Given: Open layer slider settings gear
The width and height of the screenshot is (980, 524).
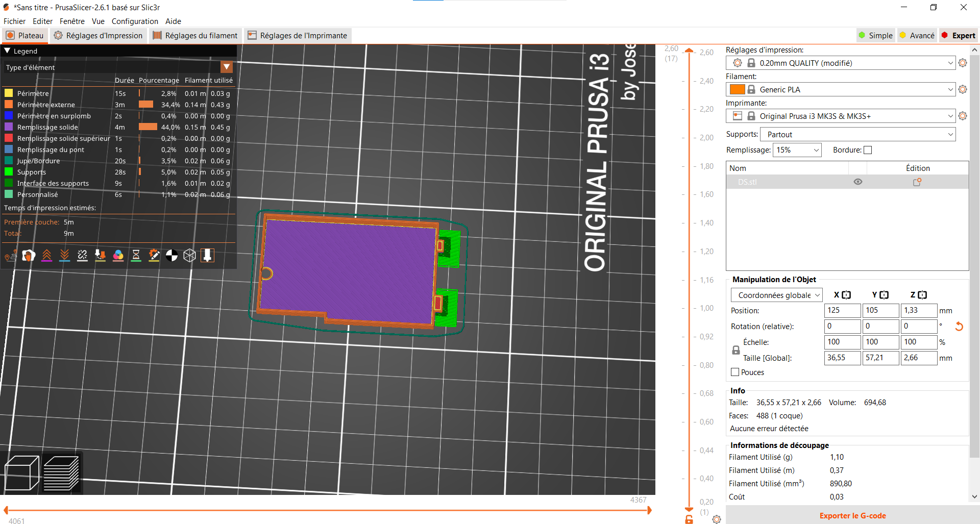Looking at the screenshot, I should (717, 519).
